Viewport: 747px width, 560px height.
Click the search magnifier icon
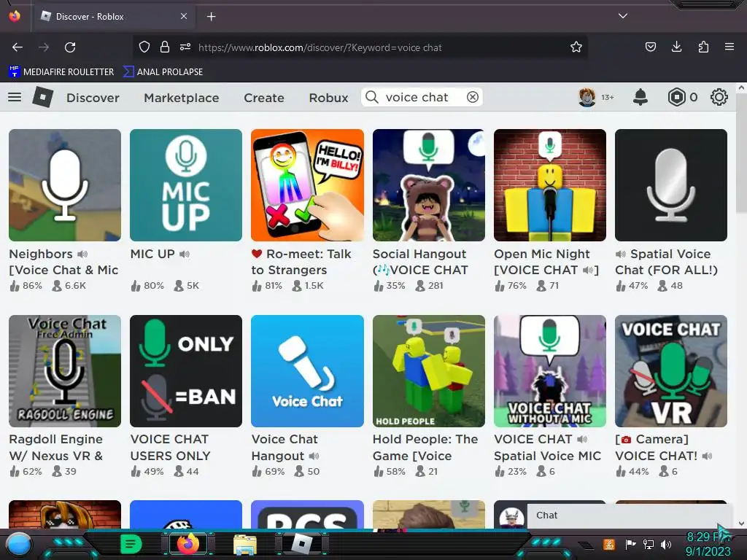372,97
